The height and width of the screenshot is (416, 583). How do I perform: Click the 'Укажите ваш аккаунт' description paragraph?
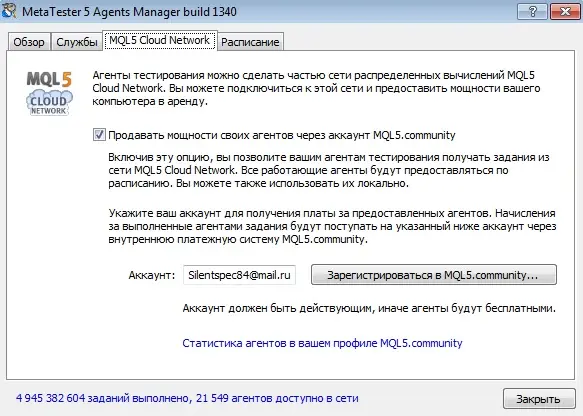(x=332, y=226)
